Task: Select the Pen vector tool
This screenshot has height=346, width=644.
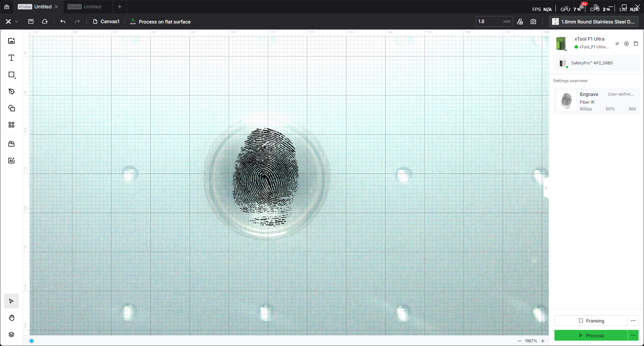Action: click(x=11, y=92)
